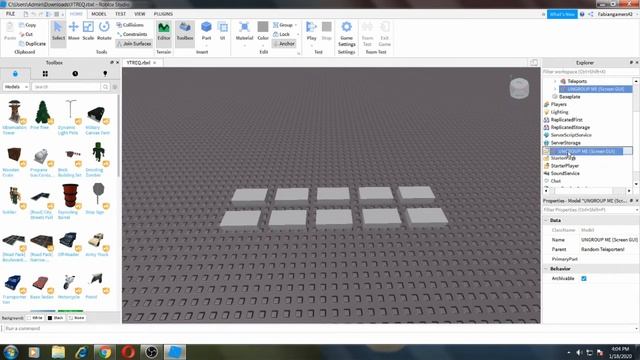The image size is (640, 360).
Task: Open the Toolbox Inventory grid tab
Action: 45,74
